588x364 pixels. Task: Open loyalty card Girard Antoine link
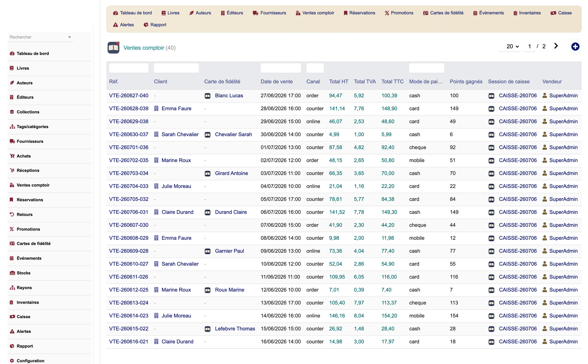tap(231, 173)
